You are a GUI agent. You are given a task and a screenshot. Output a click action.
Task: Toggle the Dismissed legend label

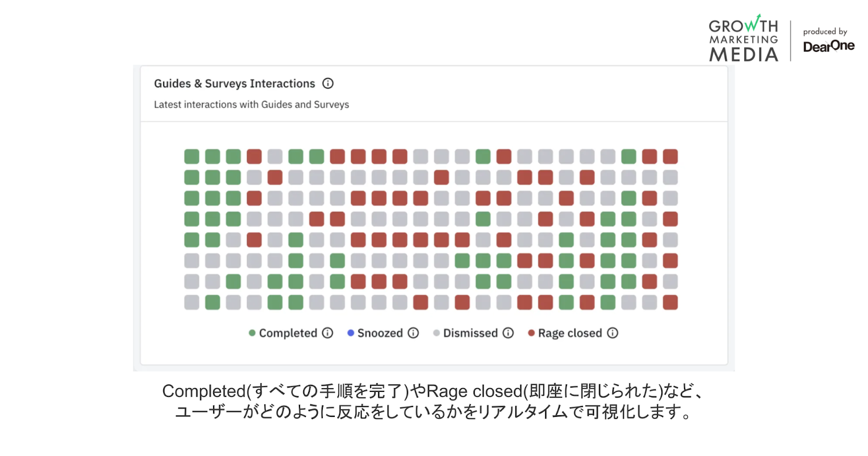coord(470,333)
